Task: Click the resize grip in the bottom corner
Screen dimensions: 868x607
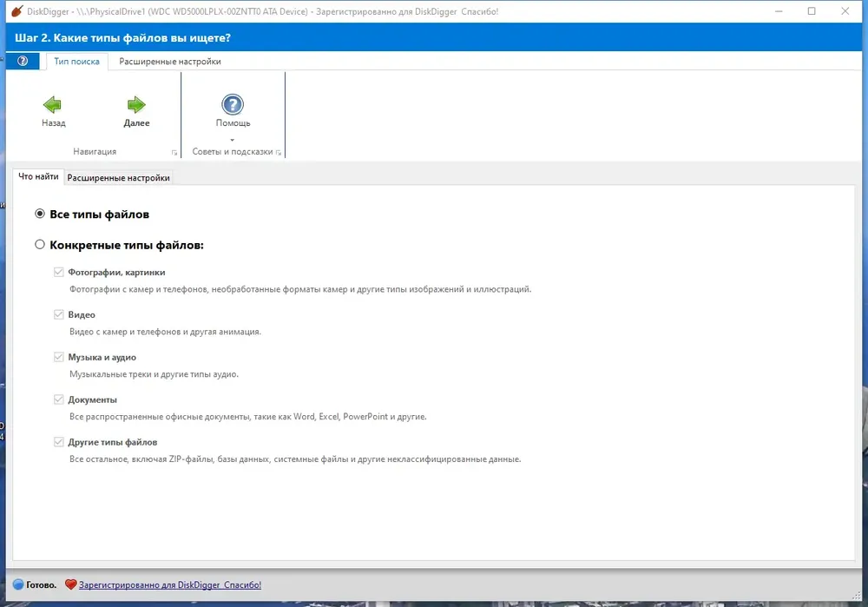Action: 857,595
